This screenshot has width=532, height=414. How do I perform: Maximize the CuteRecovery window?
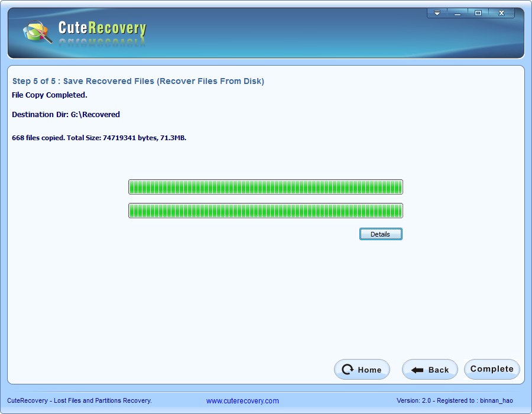[478, 13]
